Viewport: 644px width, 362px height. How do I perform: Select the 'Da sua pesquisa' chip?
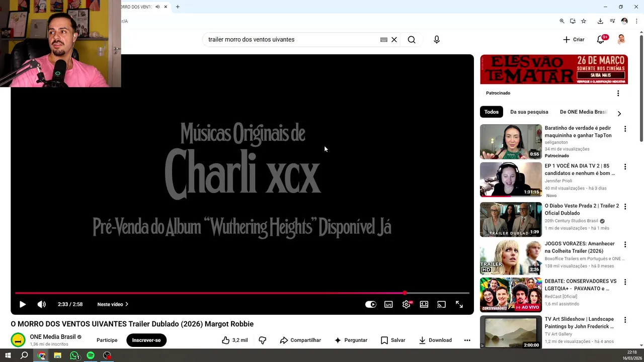[529, 112]
